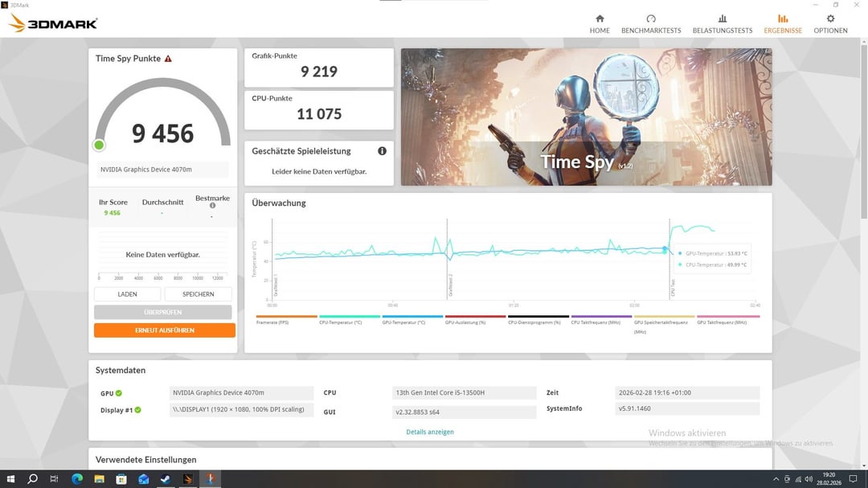Click the Bestmarke info icon

(x=212, y=206)
